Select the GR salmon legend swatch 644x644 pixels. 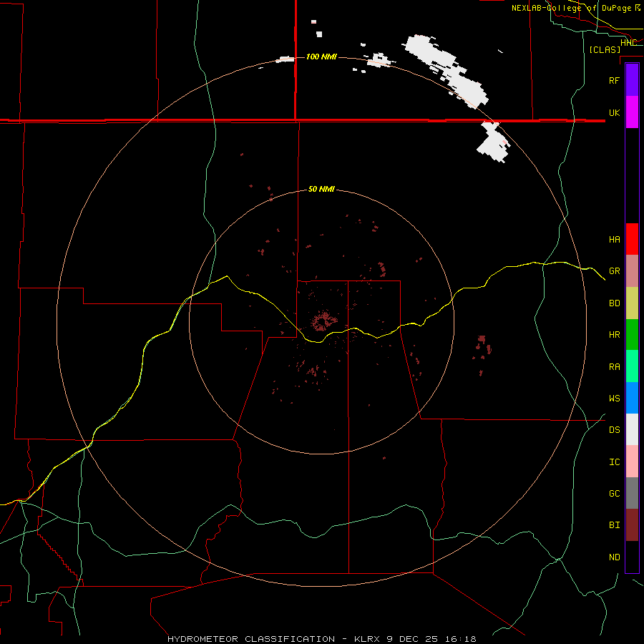632,271
